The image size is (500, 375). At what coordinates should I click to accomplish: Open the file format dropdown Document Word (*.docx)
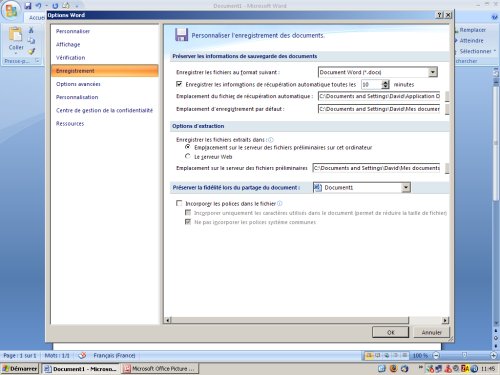(378, 72)
